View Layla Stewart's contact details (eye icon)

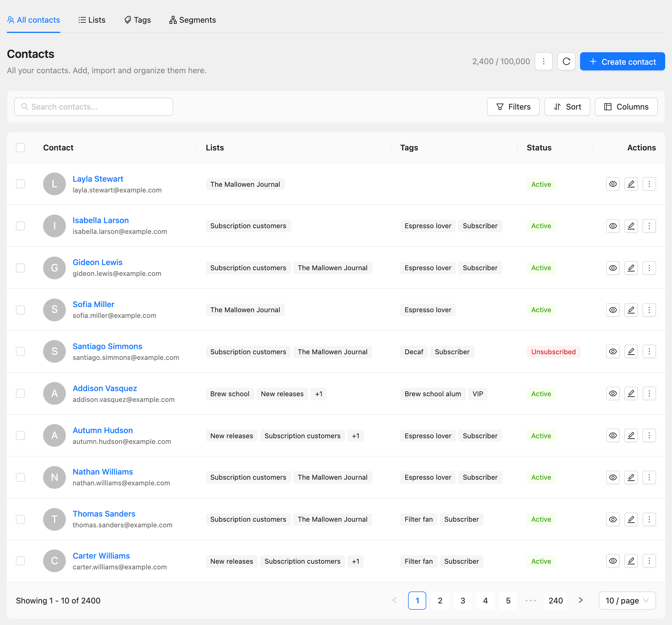[612, 184]
